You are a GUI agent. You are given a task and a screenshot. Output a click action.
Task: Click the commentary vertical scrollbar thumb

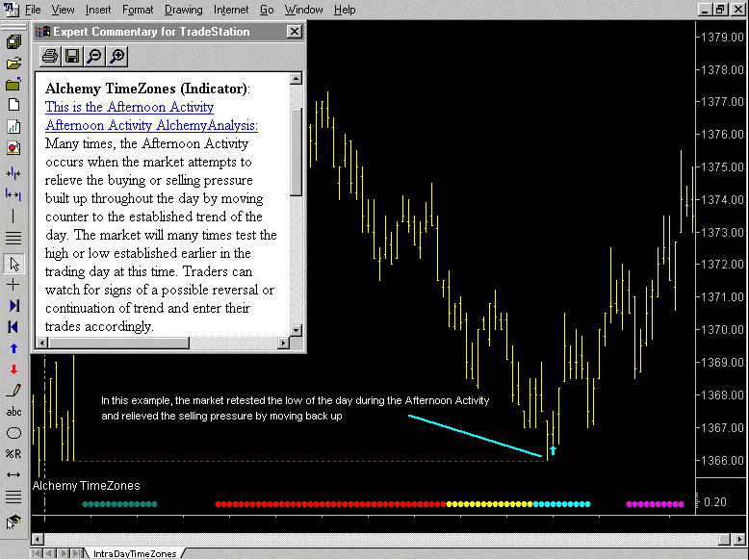[296, 152]
